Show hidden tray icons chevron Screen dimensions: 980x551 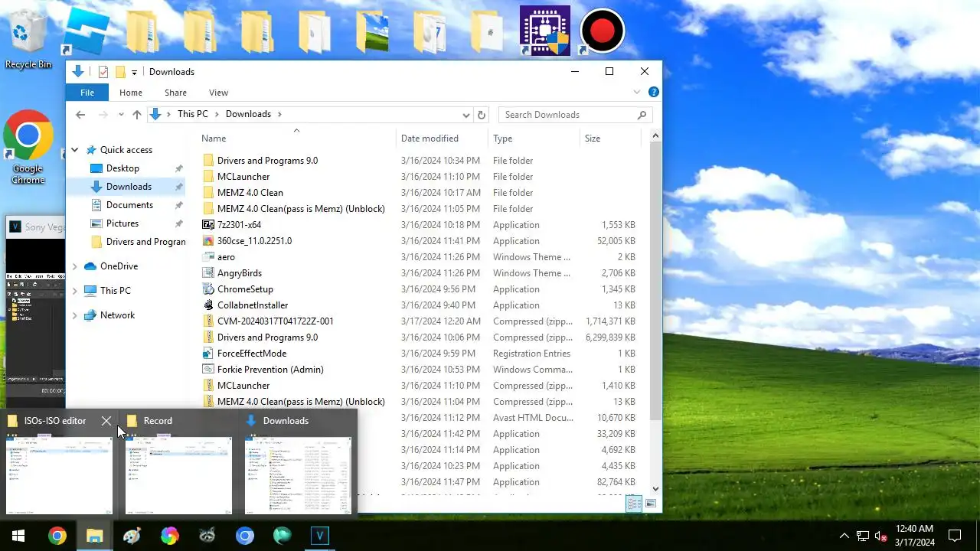coord(844,536)
